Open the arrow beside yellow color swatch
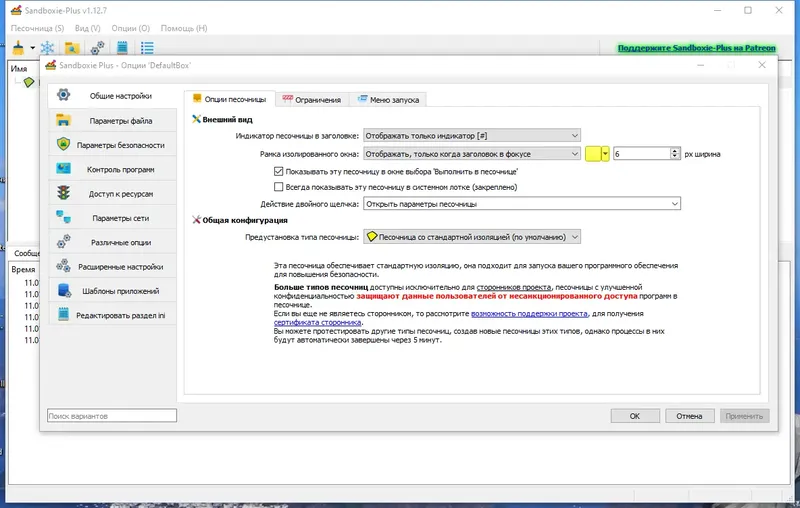The image size is (800, 508). 605,154
